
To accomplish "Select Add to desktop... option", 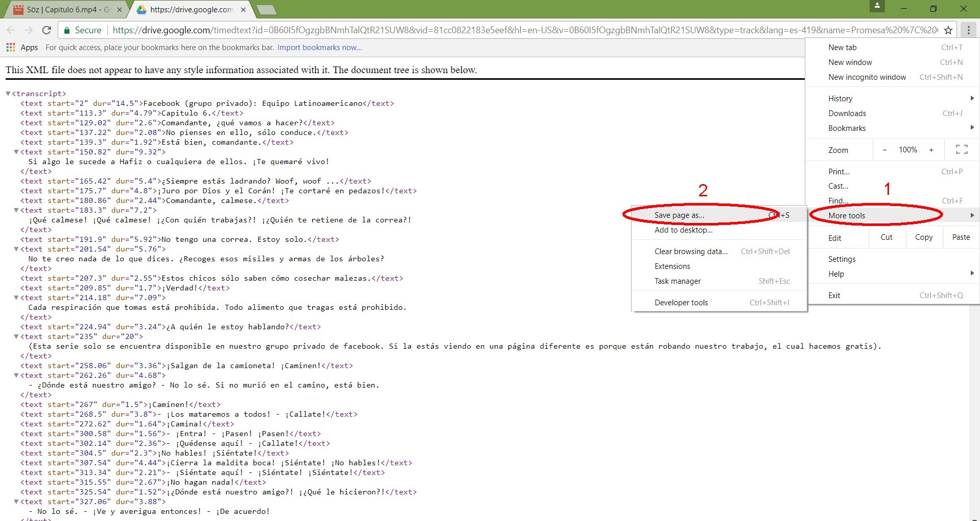I will (719, 230).
